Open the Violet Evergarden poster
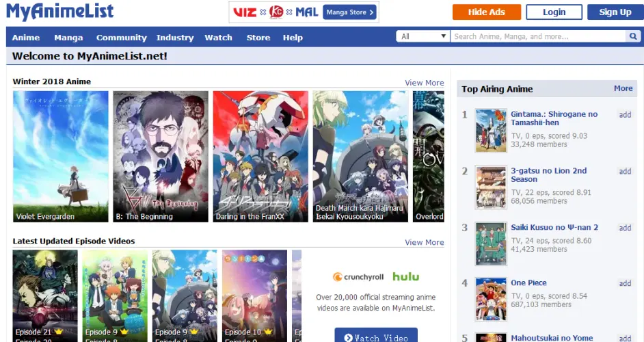 [61, 157]
